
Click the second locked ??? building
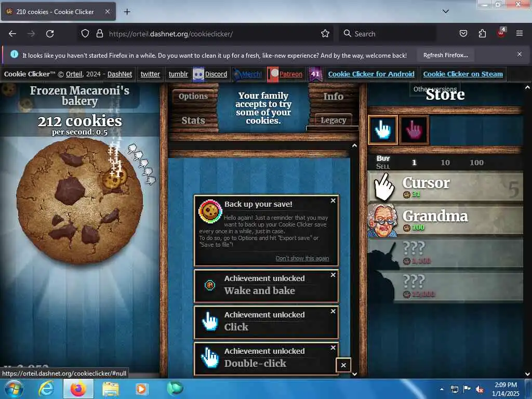coord(445,286)
